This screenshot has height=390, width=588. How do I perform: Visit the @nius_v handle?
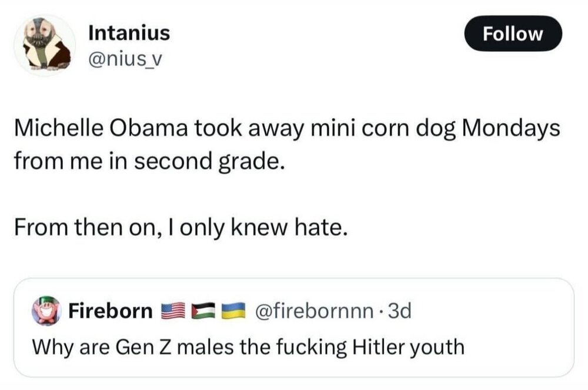point(121,59)
